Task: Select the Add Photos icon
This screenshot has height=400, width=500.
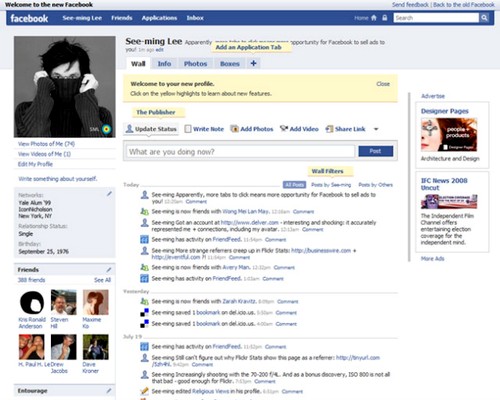Action: point(234,129)
